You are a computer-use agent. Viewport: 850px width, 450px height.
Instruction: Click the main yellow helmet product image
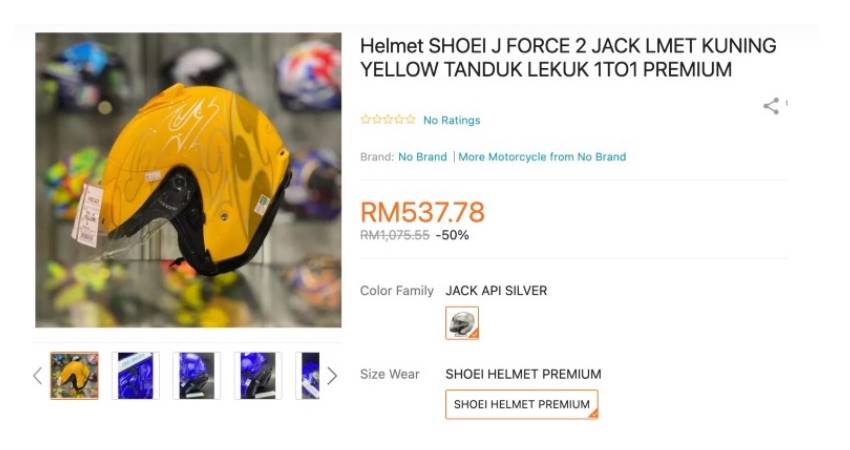pos(189,180)
